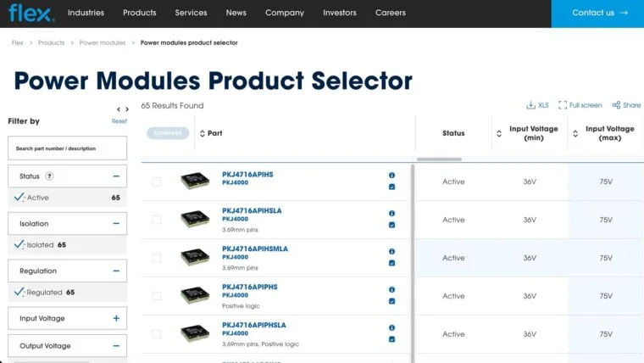Click the Flex logo

click(x=33, y=13)
